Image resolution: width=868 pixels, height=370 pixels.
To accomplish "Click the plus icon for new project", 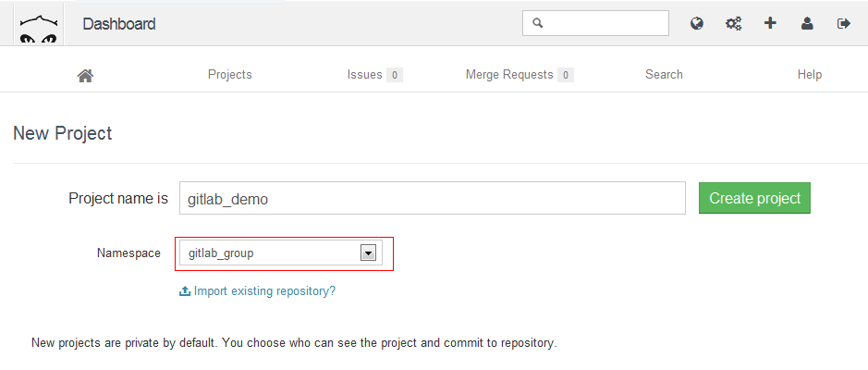I will [x=770, y=23].
